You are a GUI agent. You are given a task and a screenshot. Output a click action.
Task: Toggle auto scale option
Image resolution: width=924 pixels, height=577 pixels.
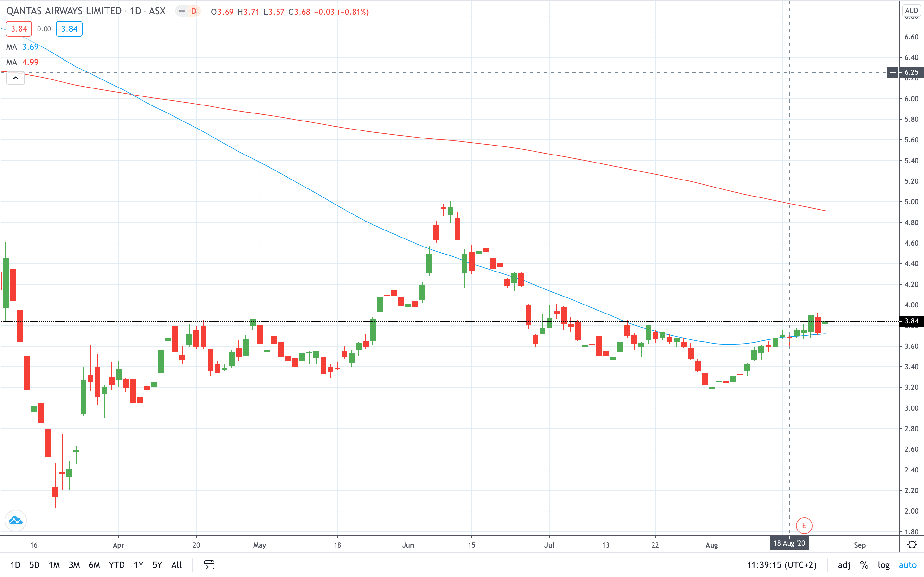point(907,565)
